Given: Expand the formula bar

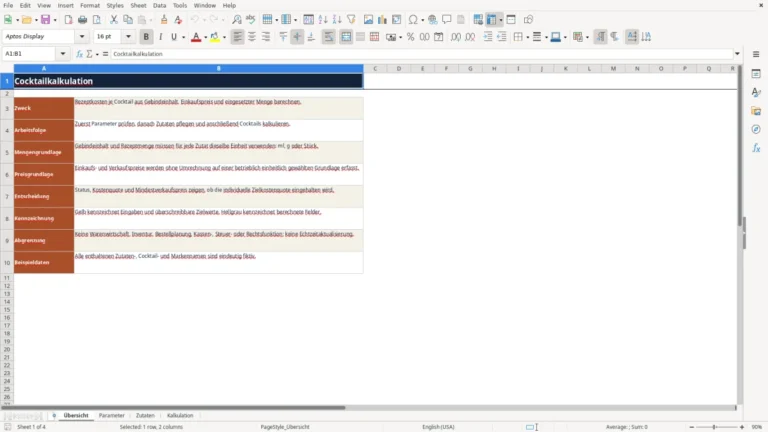Looking at the screenshot, I should (737, 54).
